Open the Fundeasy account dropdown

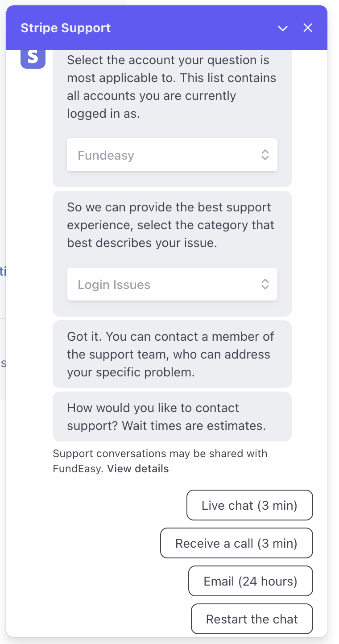click(172, 155)
